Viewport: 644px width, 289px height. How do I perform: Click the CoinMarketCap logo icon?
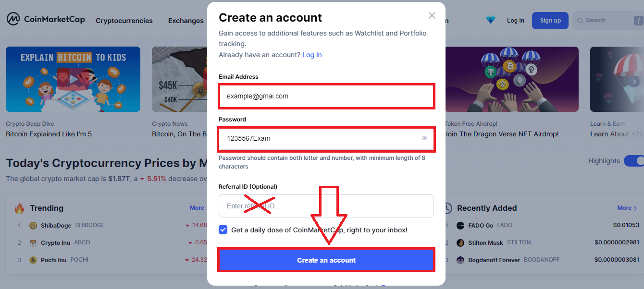13,19
